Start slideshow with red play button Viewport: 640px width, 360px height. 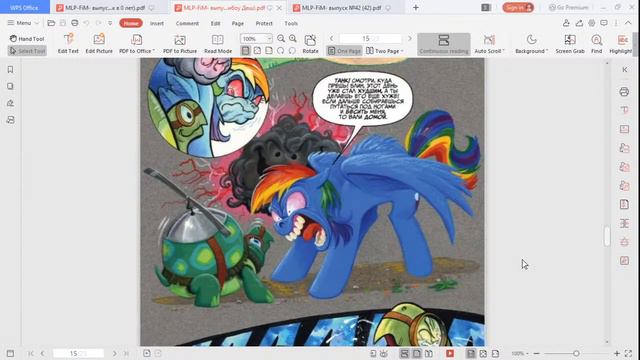[x=450, y=353]
